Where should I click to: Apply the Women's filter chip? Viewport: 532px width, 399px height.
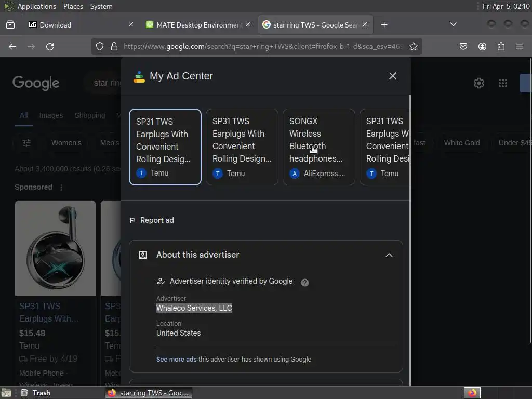(x=66, y=143)
